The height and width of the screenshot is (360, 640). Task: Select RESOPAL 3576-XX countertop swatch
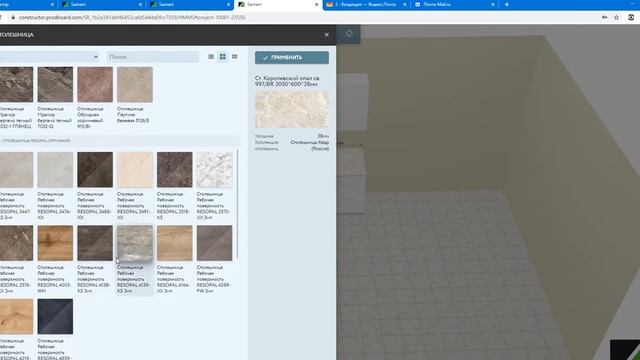pos(16,243)
